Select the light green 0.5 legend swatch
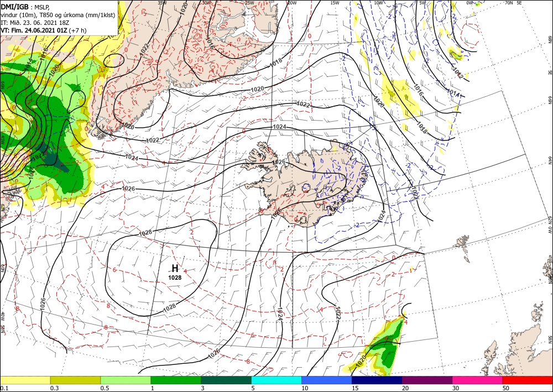 click(126, 380)
